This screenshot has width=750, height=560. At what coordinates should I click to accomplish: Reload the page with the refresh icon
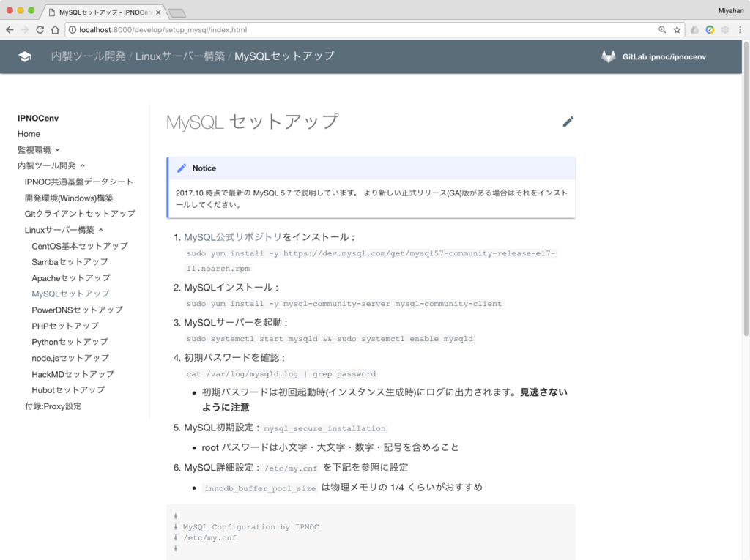40,30
